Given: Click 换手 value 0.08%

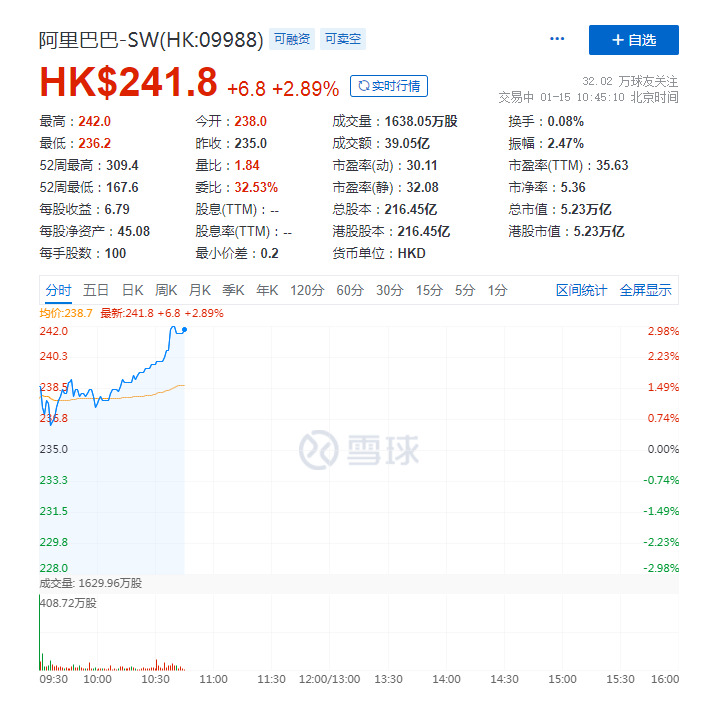Looking at the screenshot, I should pos(565,121).
